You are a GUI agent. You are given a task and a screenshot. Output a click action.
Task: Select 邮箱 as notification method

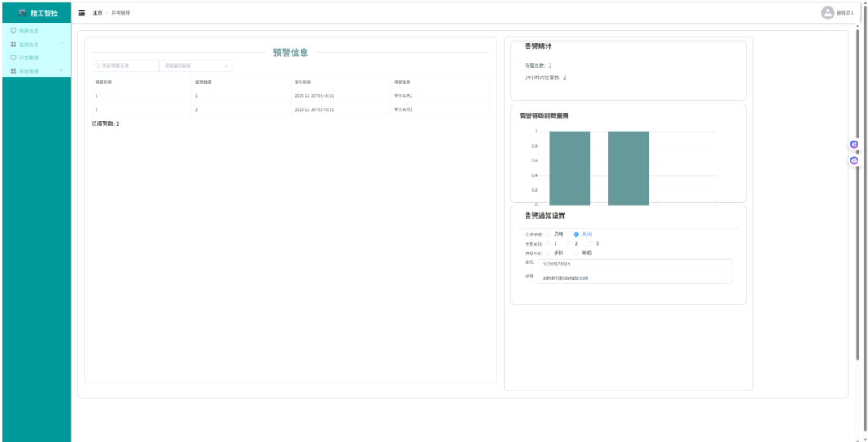pos(575,252)
